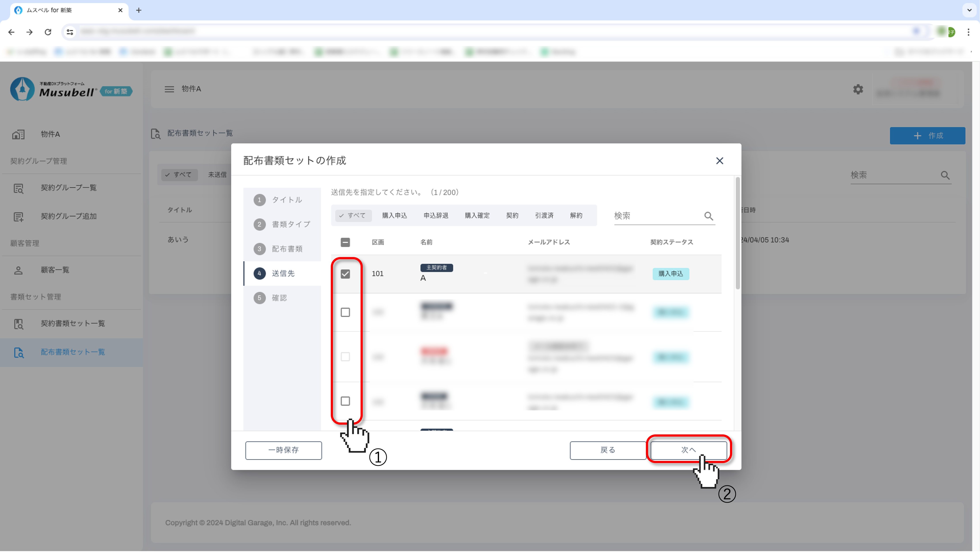Select the 購入申込 filter tab
The image size is (980, 552).
(x=394, y=216)
